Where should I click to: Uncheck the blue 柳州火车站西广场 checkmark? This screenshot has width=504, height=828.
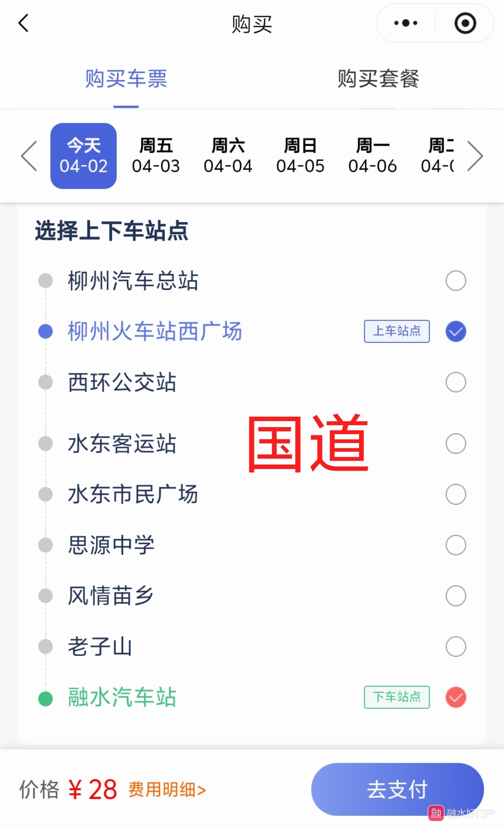tap(455, 331)
